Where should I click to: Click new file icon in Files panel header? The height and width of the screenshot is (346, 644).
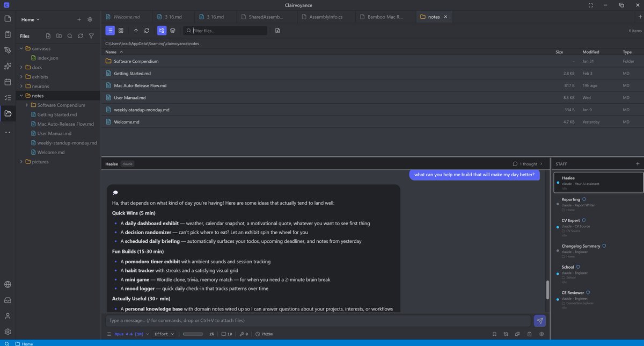(48, 36)
